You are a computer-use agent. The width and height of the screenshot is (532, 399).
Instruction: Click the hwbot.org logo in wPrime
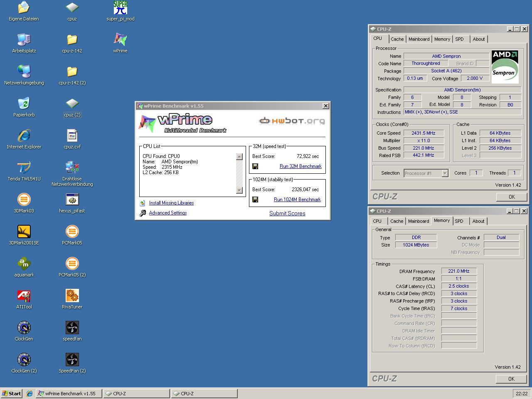tap(292, 121)
